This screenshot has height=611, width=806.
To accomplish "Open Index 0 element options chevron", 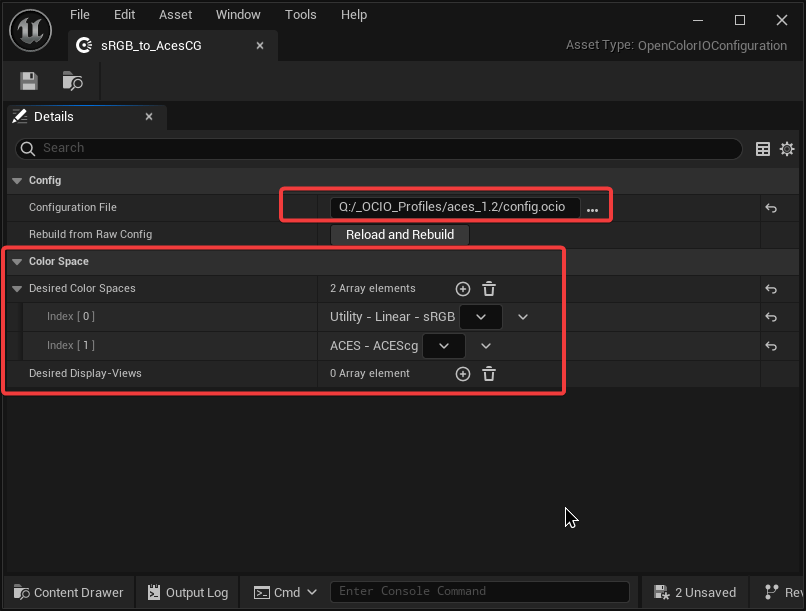I will pos(523,317).
